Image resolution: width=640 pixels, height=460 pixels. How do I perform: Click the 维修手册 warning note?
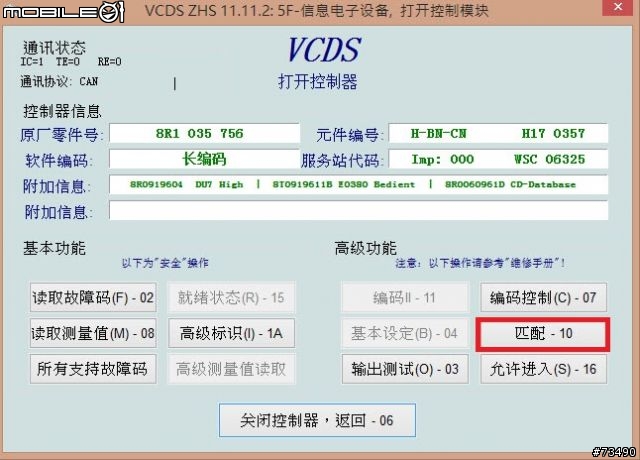[x=480, y=263]
